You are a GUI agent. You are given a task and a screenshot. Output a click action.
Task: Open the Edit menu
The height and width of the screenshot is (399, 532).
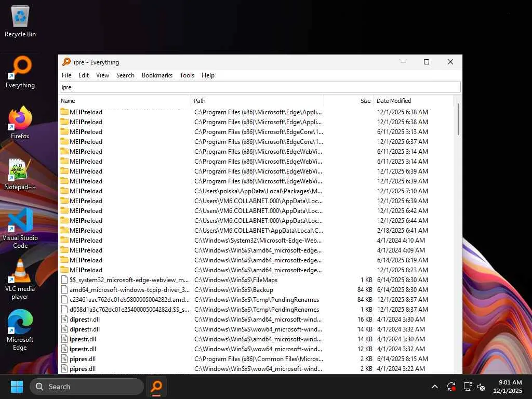pos(84,75)
